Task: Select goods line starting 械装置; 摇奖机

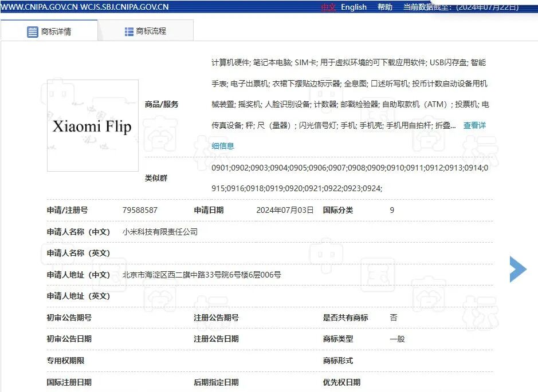Action: tap(350, 104)
